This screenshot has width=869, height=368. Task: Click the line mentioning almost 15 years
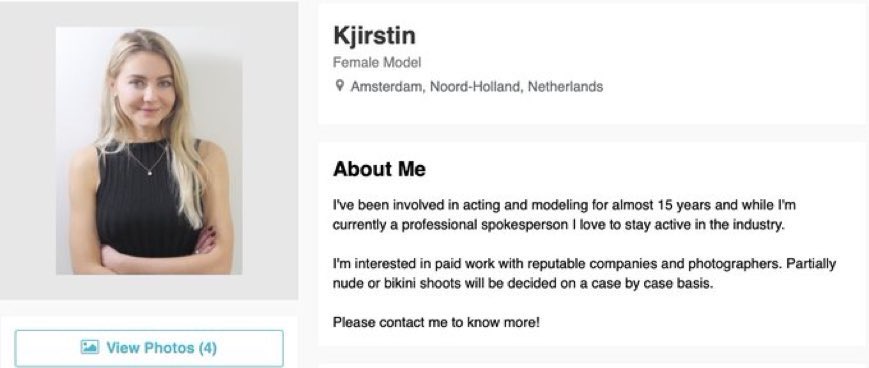tap(564, 206)
